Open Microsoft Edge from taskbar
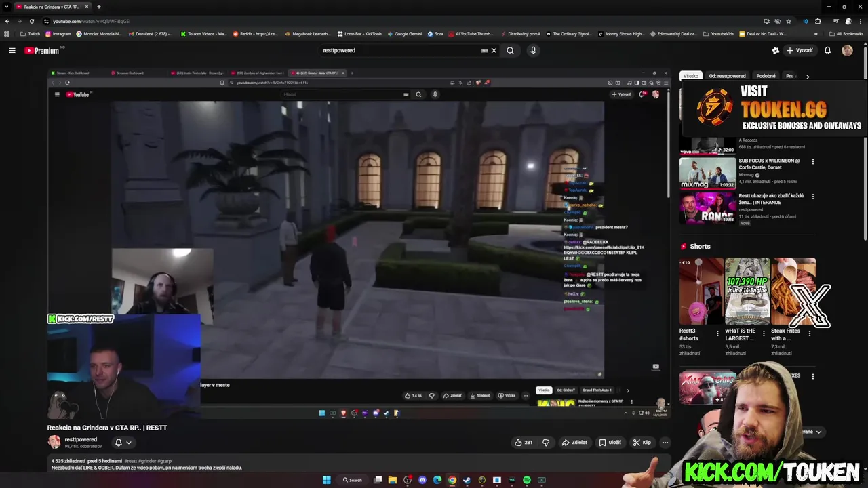 [x=437, y=480]
